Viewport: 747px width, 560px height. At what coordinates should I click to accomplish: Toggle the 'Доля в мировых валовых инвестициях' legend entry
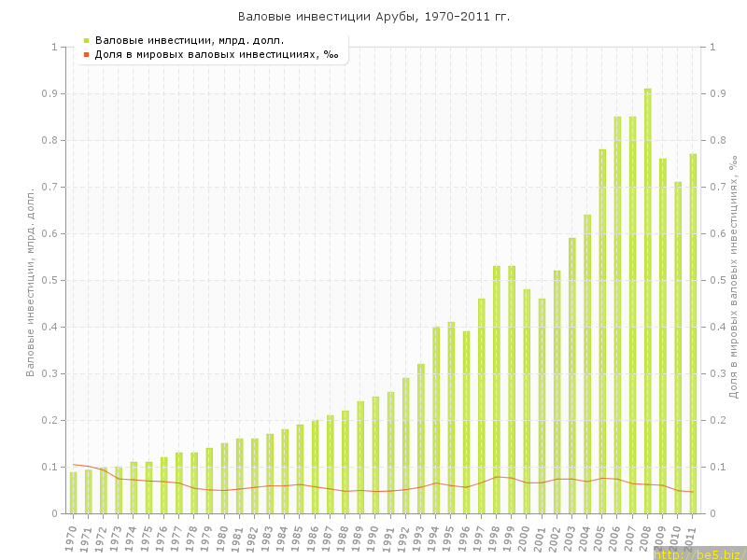click(x=217, y=55)
